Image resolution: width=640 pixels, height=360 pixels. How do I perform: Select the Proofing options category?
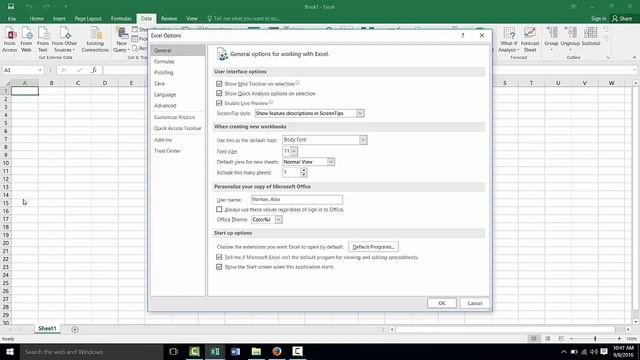click(164, 73)
